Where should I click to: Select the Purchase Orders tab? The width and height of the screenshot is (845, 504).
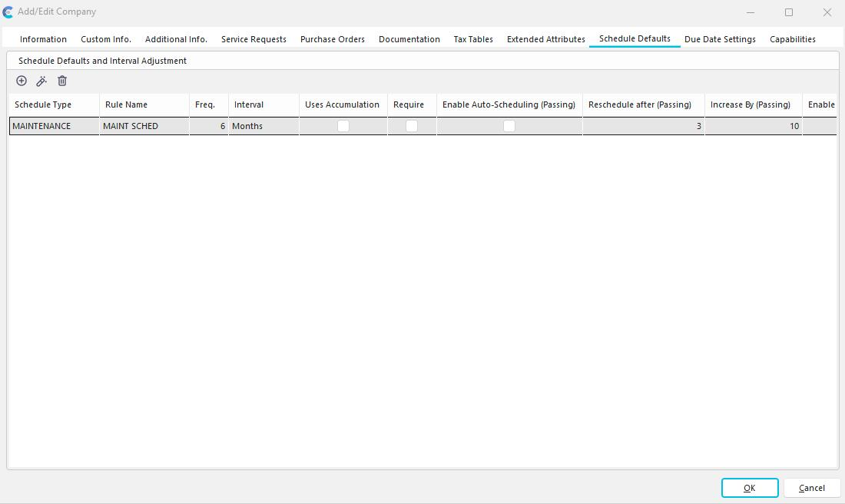333,39
